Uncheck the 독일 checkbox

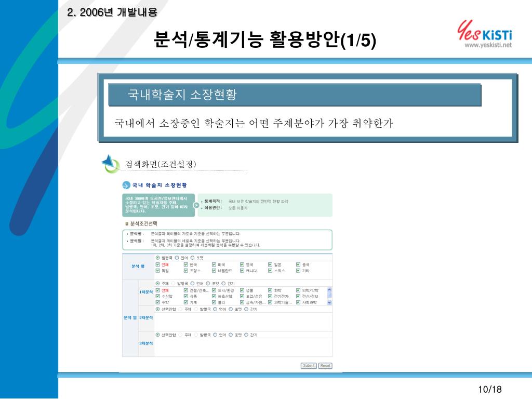158,271
